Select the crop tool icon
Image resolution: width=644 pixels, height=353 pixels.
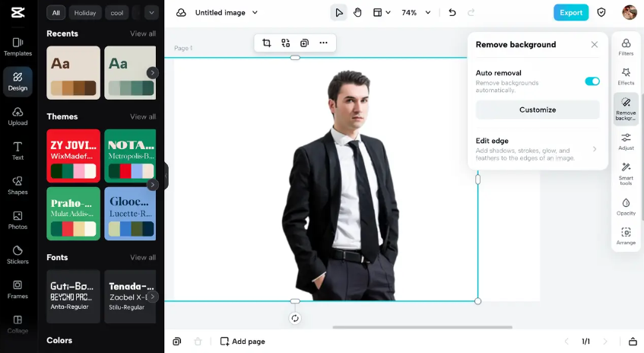click(x=266, y=43)
